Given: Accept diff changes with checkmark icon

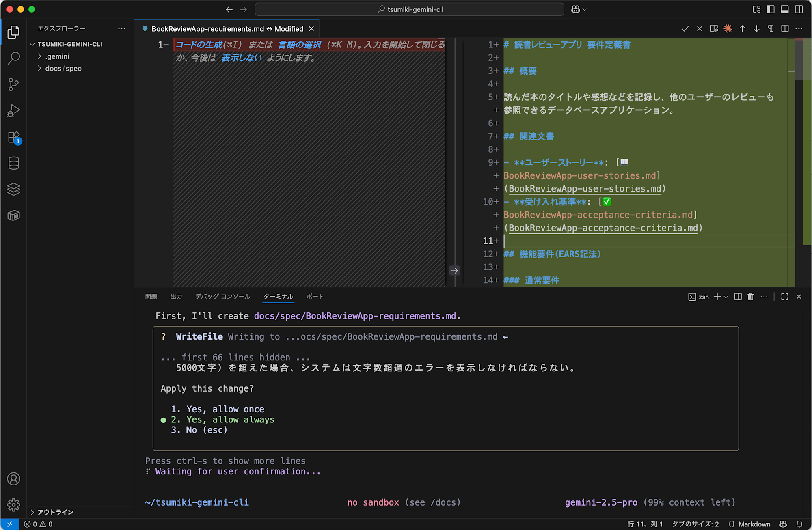Looking at the screenshot, I should [x=685, y=29].
